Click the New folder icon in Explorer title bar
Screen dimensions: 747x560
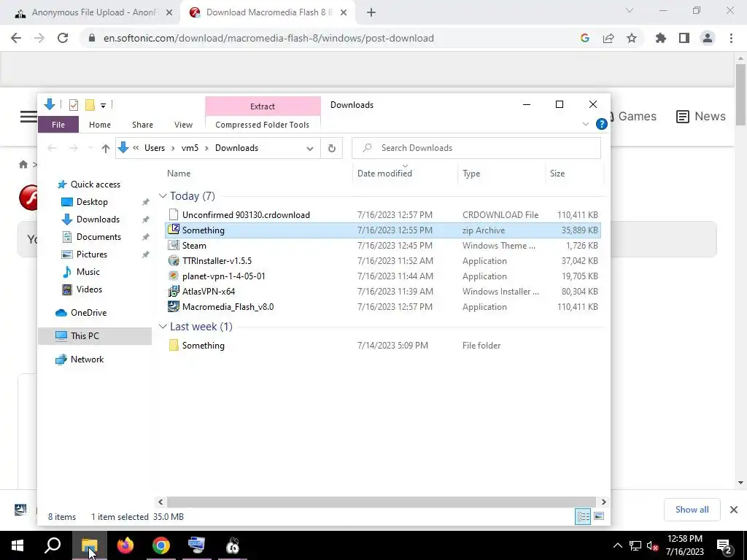(x=90, y=105)
